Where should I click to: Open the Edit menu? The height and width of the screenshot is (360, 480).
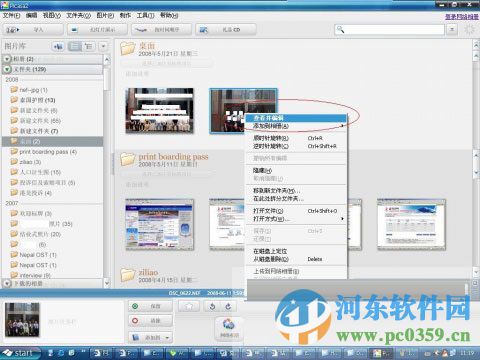point(31,15)
